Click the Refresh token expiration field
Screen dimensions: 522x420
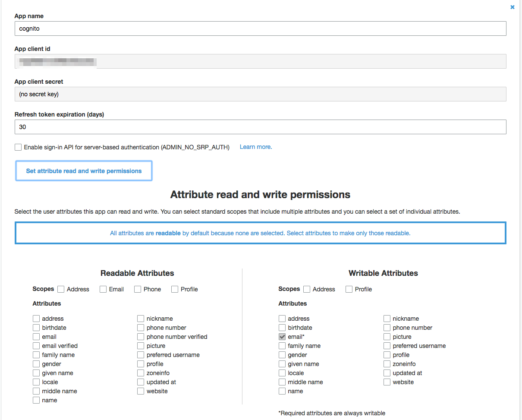tap(260, 127)
